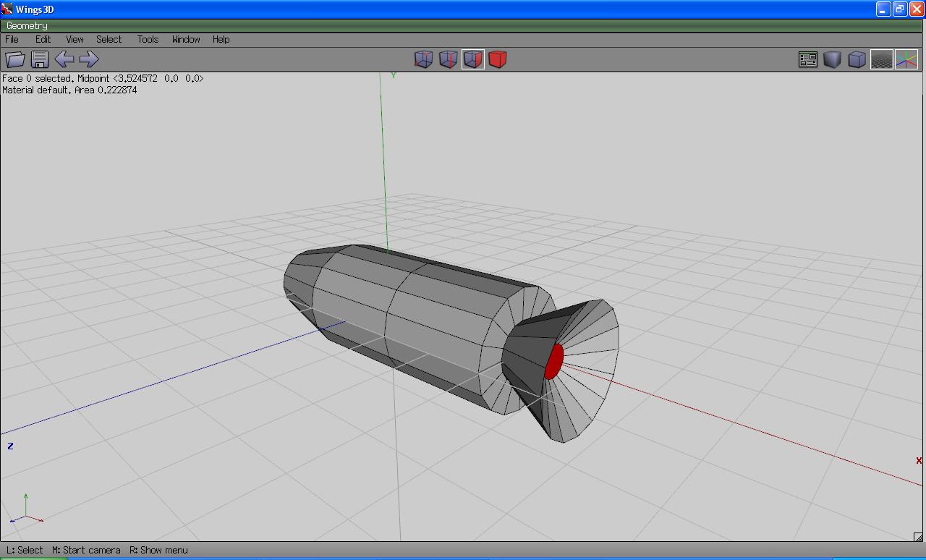Click the green Y axis label
This screenshot has height=560, width=926.
(394, 75)
